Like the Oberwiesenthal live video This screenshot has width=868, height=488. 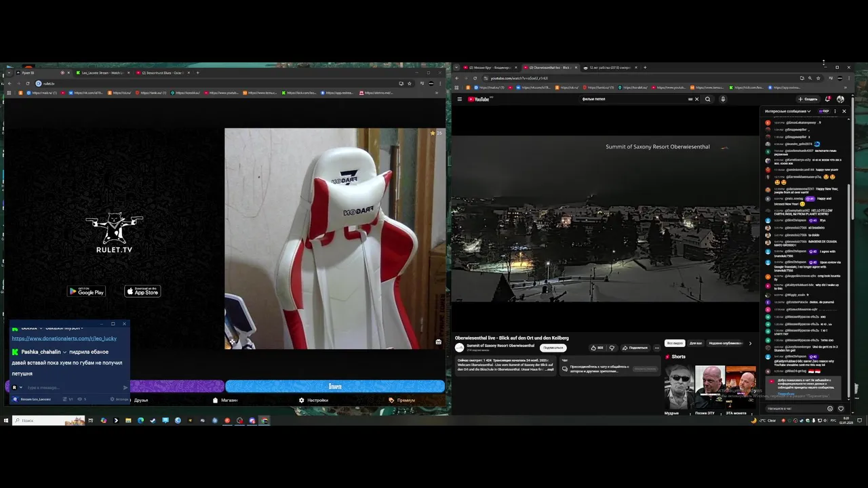[x=597, y=348]
